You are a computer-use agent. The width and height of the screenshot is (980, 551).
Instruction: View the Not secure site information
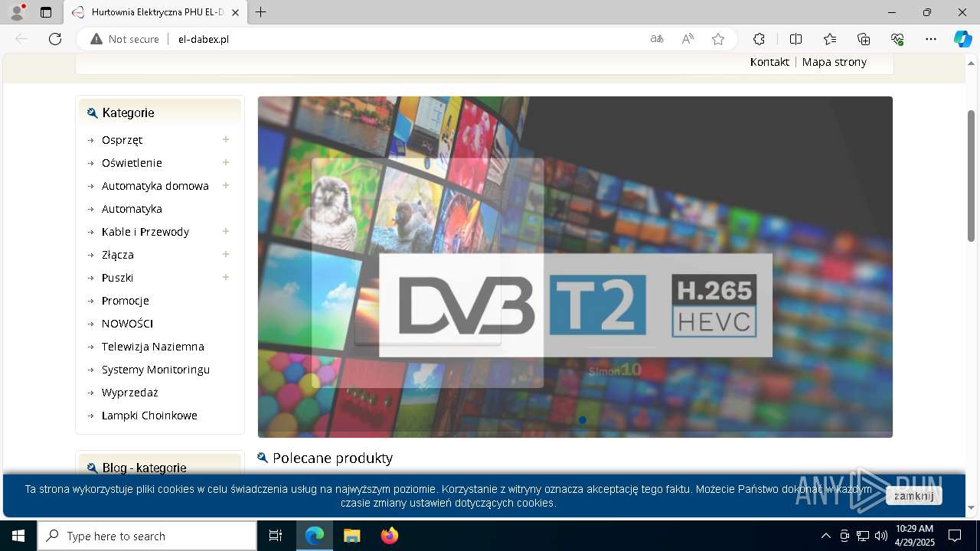125,39
